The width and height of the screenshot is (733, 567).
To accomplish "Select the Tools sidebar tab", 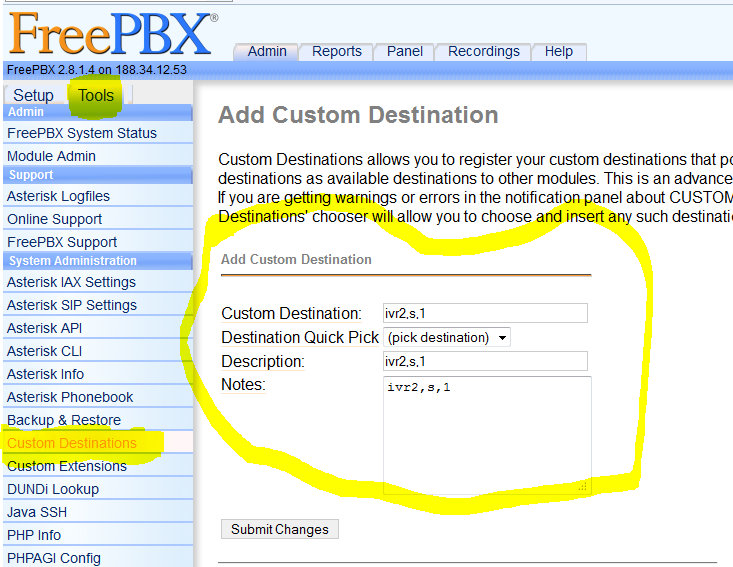I will tap(96, 95).
